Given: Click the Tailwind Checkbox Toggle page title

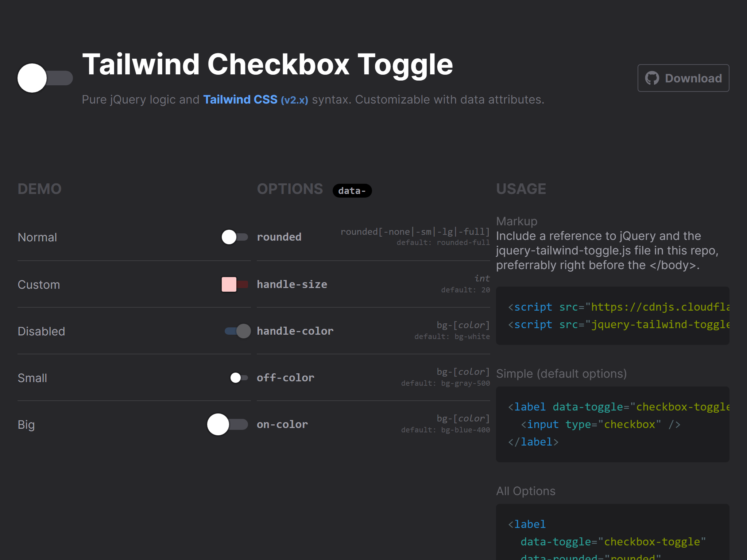Looking at the screenshot, I should (x=267, y=65).
